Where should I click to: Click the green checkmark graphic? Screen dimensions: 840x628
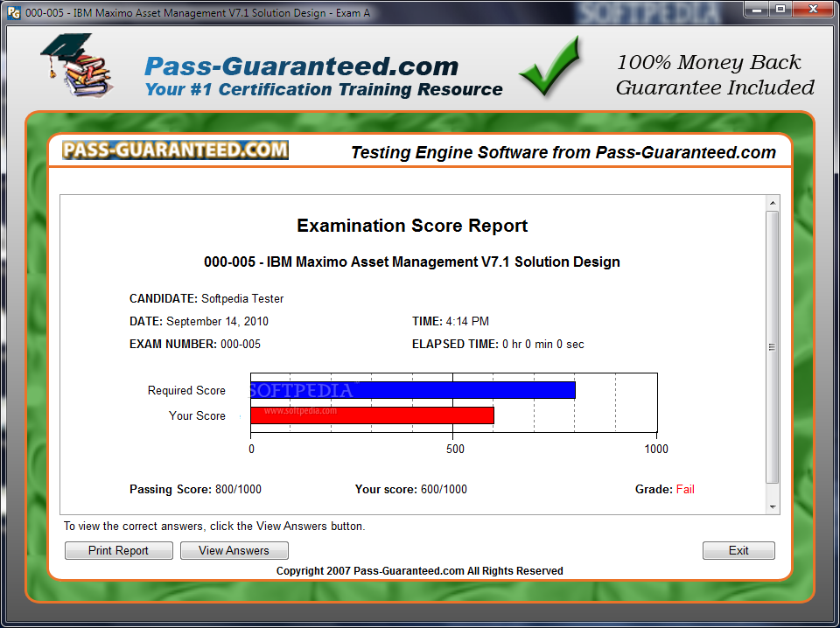(x=549, y=66)
